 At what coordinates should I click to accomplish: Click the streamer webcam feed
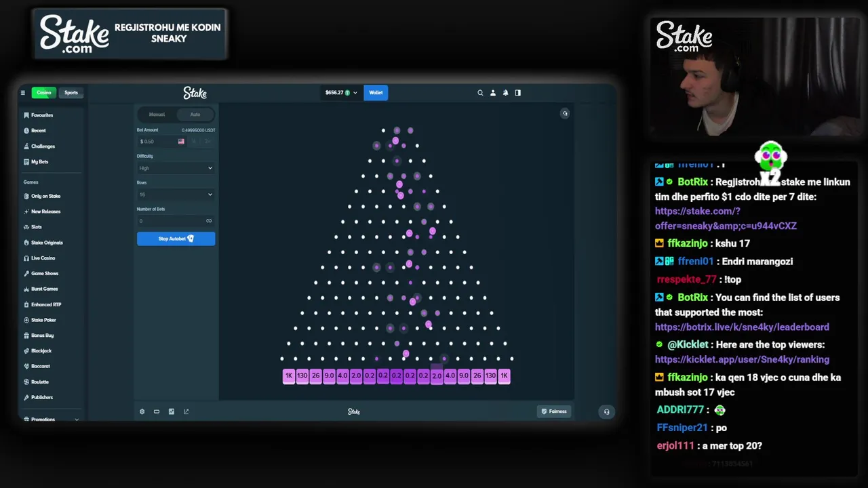(x=755, y=78)
